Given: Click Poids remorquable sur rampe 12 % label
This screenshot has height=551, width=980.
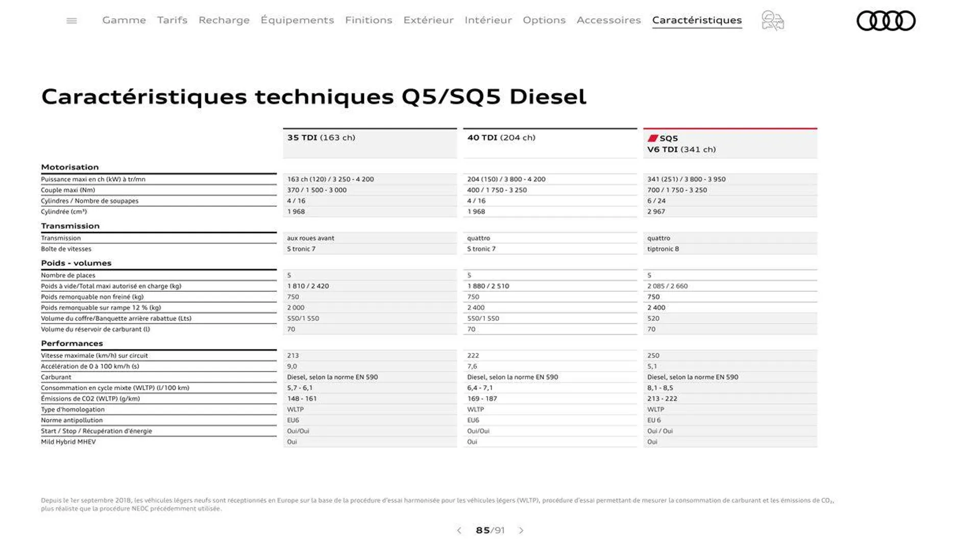Looking at the screenshot, I should (x=101, y=307).
